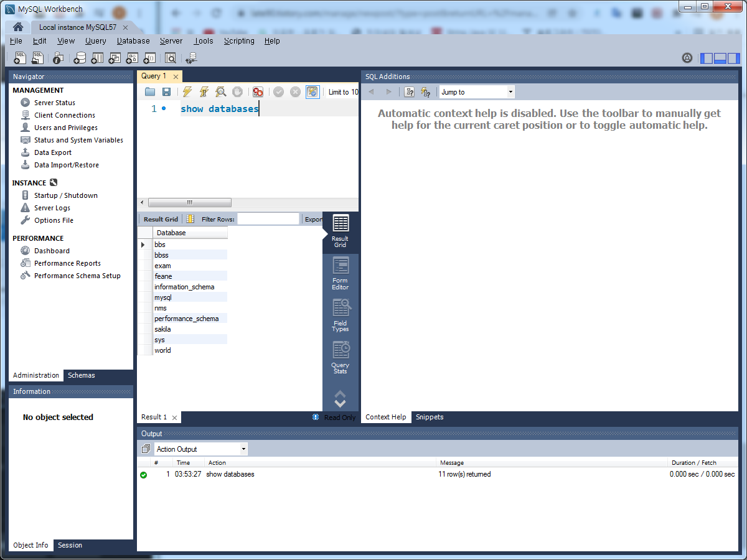Select the Result Grid view icon

click(x=341, y=231)
